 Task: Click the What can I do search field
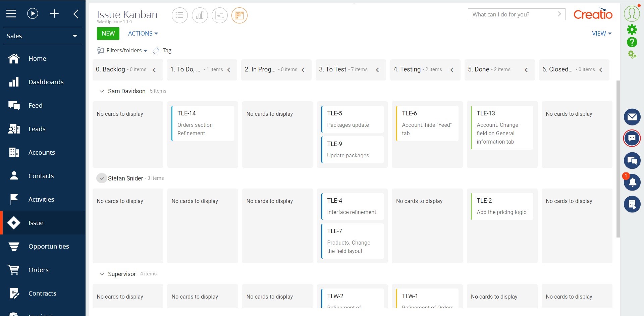(x=510, y=14)
